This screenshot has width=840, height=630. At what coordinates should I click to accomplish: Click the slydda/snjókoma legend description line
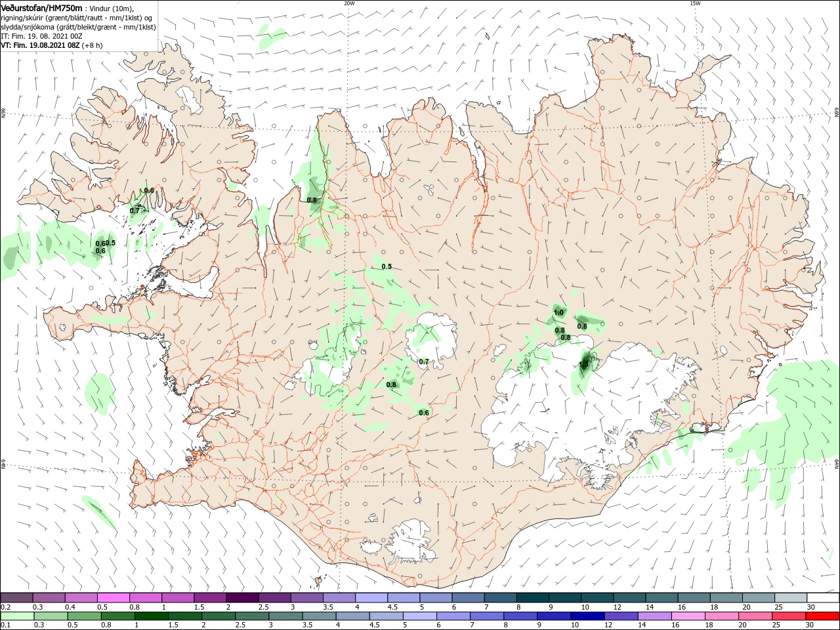tap(78, 27)
